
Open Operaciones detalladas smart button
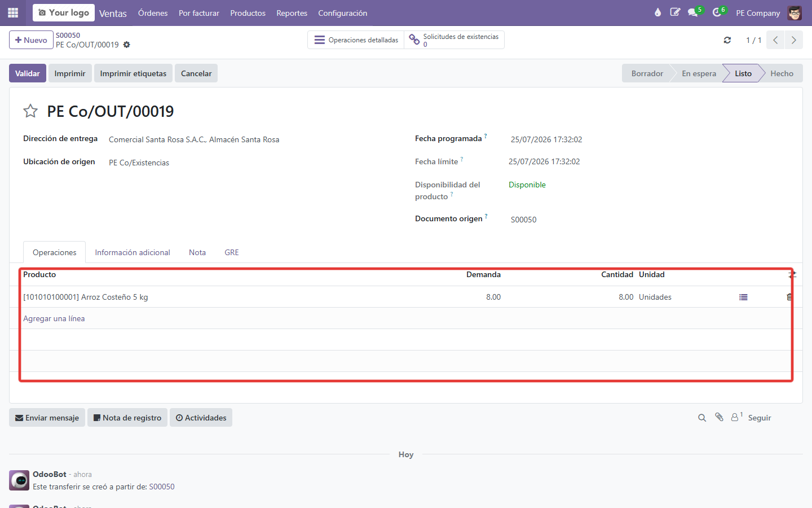click(x=356, y=40)
